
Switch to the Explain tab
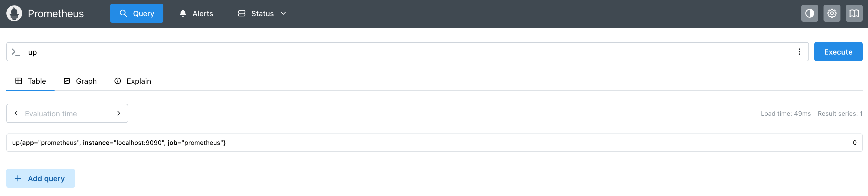pyautogui.click(x=133, y=81)
